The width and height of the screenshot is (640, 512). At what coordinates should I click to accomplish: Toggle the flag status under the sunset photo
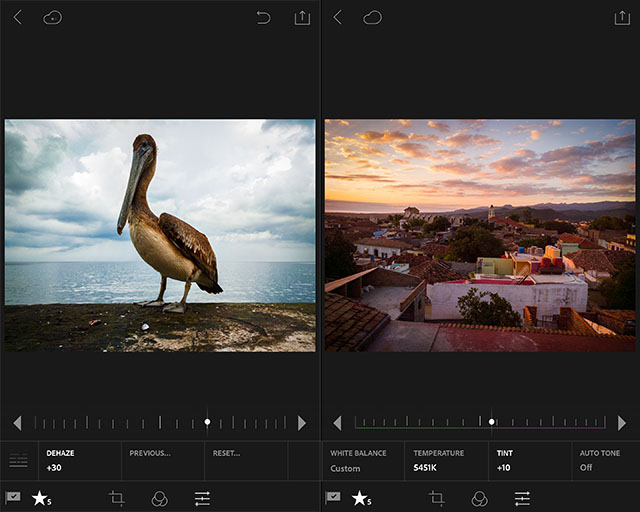333,497
